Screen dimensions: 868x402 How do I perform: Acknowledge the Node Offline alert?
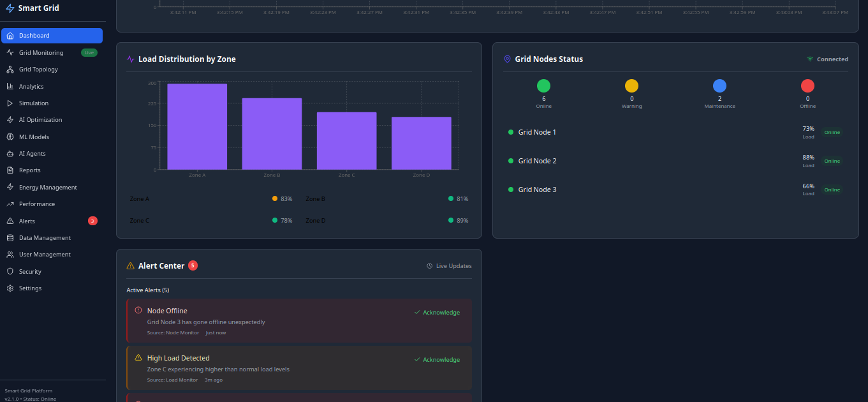point(437,313)
